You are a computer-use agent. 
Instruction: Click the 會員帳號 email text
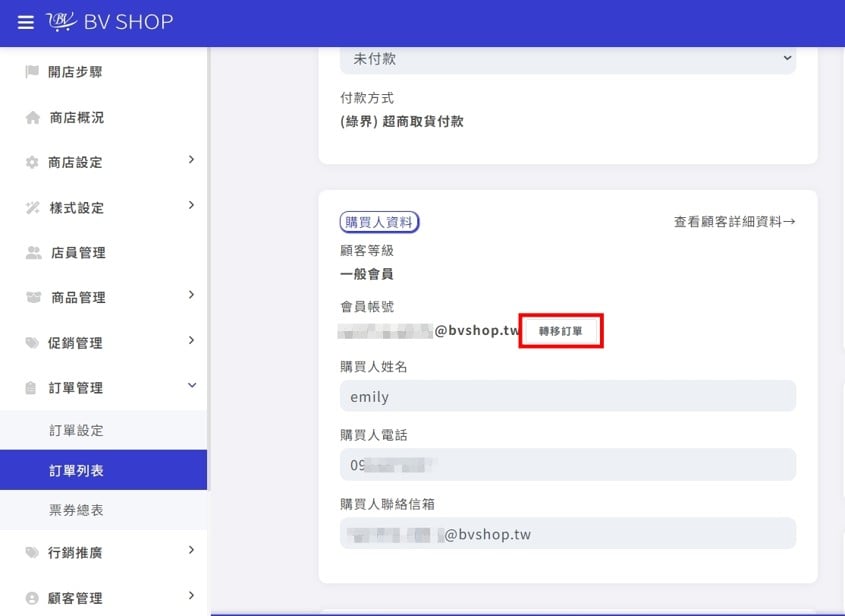[x=430, y=330]
